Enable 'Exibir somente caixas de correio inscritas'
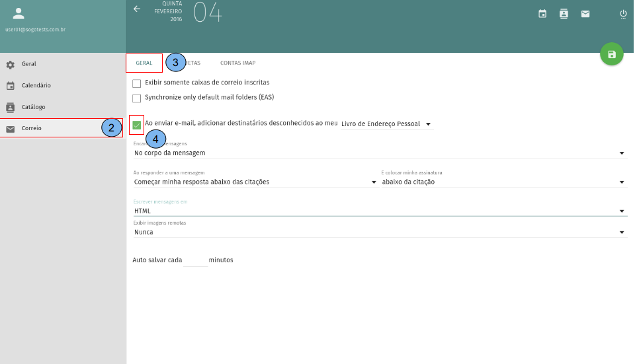The width and height of the screenshot is (635, 364). pyautogui.click(x=137, y=83)
